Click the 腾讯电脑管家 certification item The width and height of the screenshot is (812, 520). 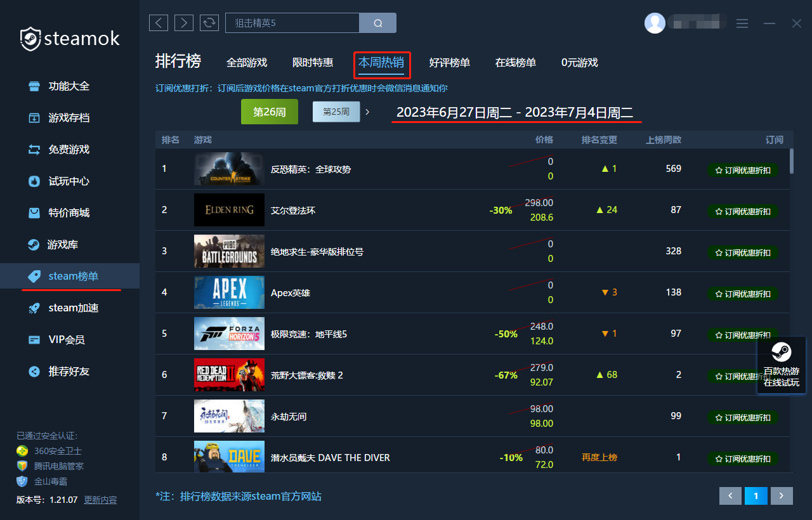click(51, 466)
